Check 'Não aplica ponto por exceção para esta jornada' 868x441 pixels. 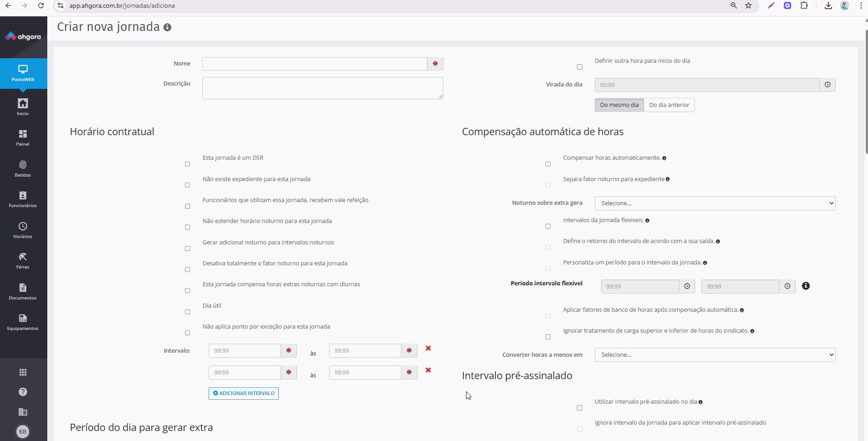187,333
